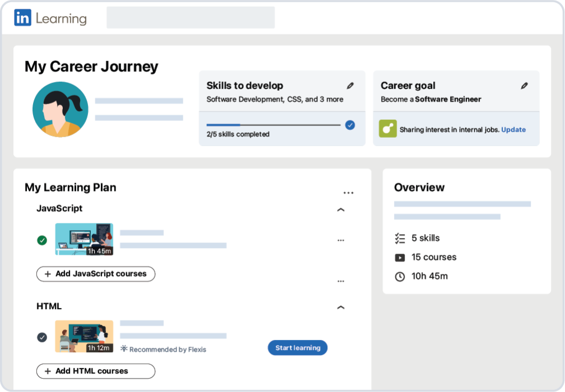Collapse the JavaScript section chevron
Viewport: 565px width, 392px height.
[341, 209]
